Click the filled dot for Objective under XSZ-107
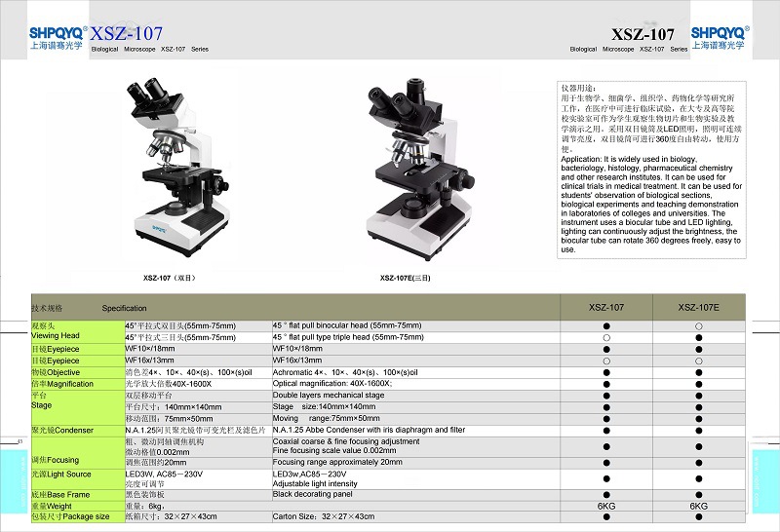This screenshot has width=780, height=532. coord(605,372)
